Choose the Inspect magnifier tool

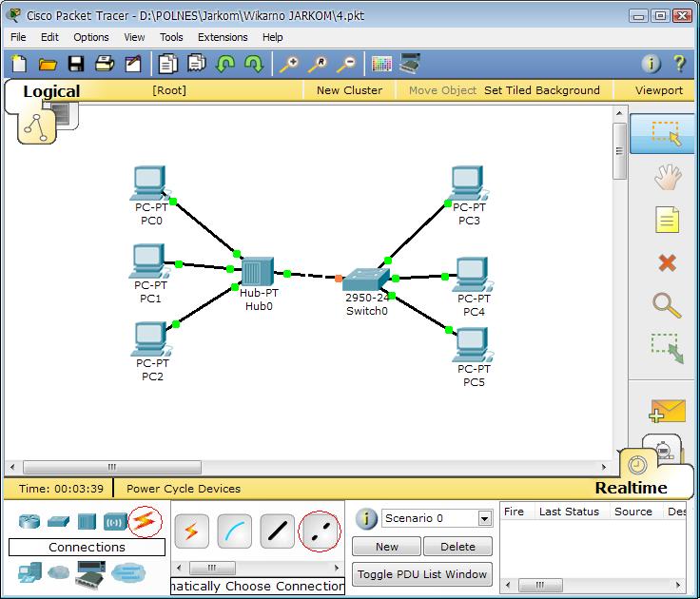point(667,305)
